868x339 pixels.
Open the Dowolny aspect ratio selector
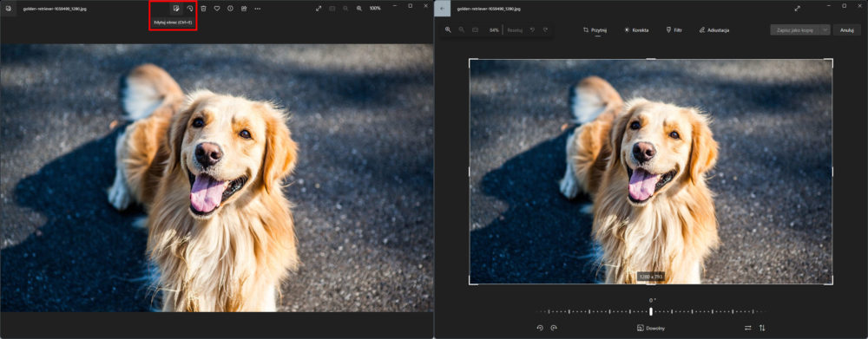pyautogui.click(x=651, y=328)
